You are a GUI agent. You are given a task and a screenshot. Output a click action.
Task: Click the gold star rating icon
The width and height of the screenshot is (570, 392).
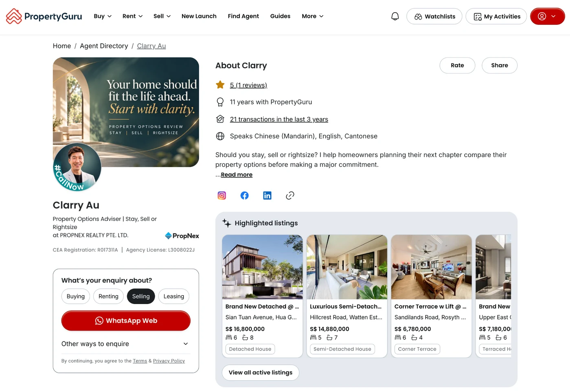pyautogui.click(x=220, y=85)
